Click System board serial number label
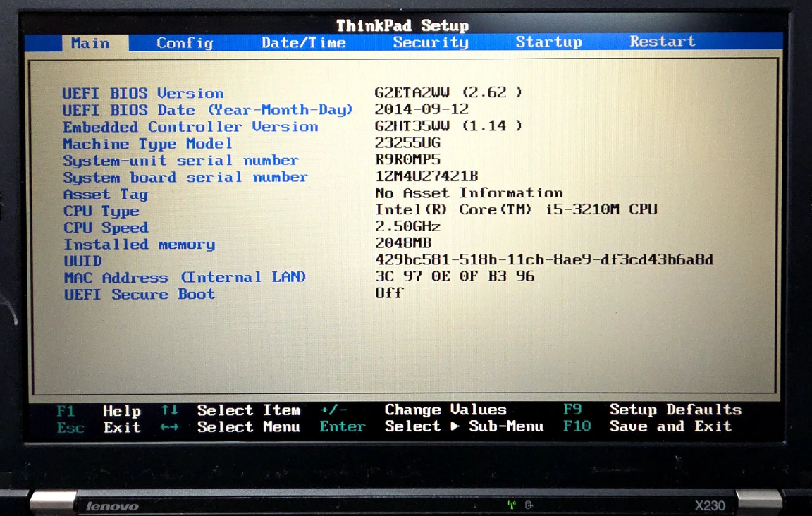Image resolution: width=812 pixels, height=516 pixels. (x=185, y=177)
